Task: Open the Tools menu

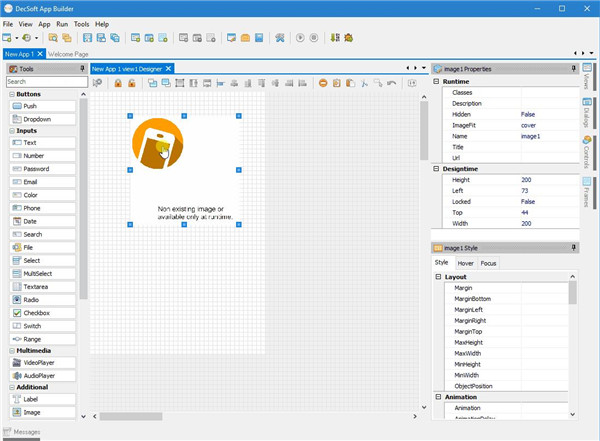Action: 81,23
